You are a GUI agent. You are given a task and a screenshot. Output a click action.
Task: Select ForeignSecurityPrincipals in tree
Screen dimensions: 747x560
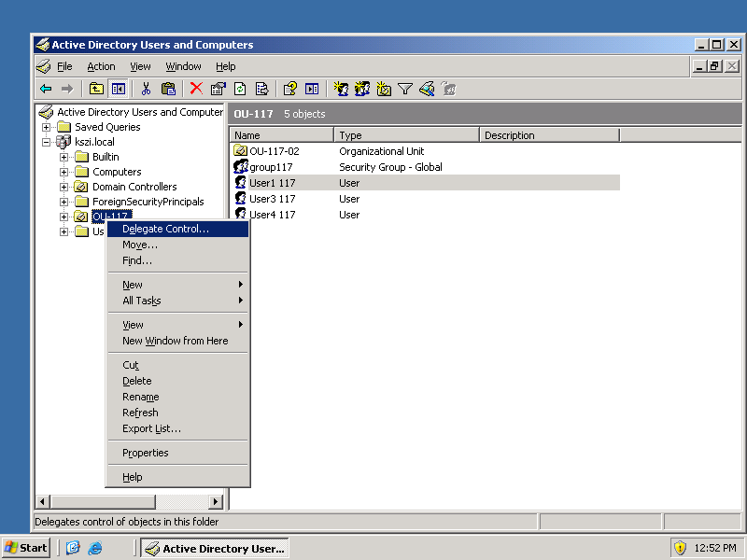148,202
